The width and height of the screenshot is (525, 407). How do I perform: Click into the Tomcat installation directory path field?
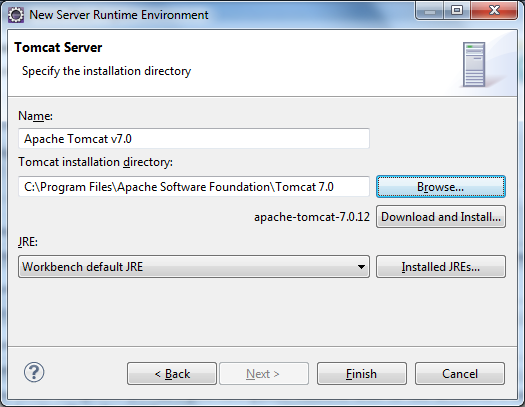(194, 187)
